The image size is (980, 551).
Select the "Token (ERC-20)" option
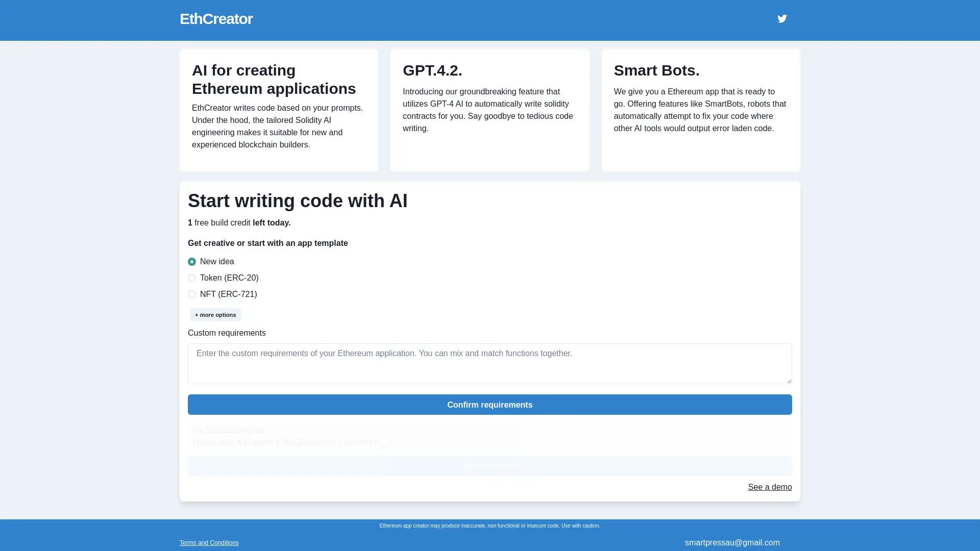(192, 278)
